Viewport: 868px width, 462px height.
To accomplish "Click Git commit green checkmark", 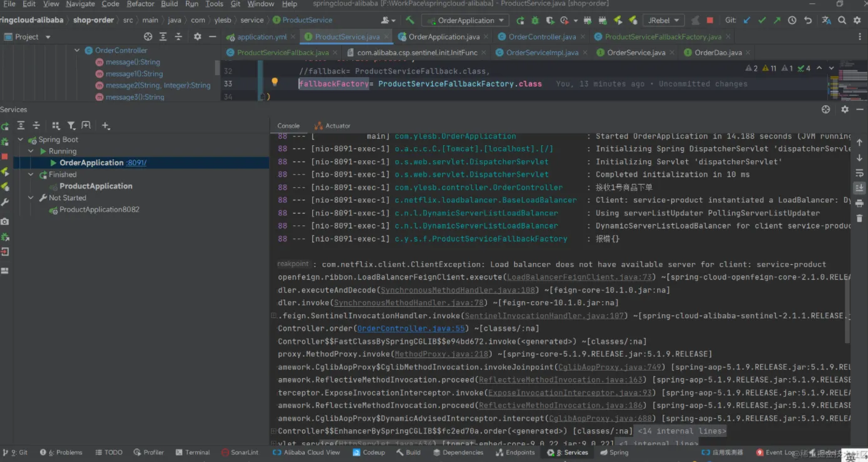I will 762,20.
